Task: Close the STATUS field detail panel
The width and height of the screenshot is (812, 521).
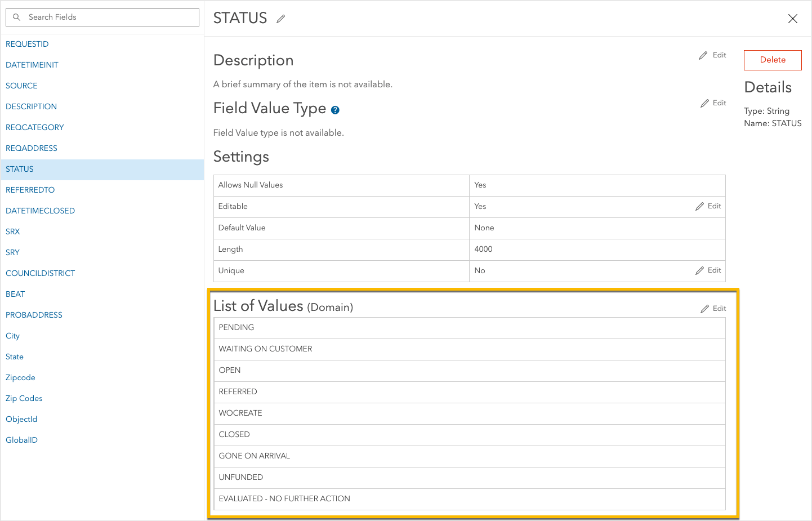Action: (793, 19)
